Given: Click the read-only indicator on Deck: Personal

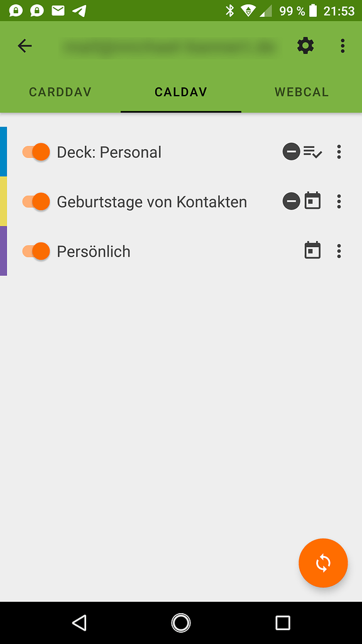Looking at the screenshot, I should tap(291, 152).
